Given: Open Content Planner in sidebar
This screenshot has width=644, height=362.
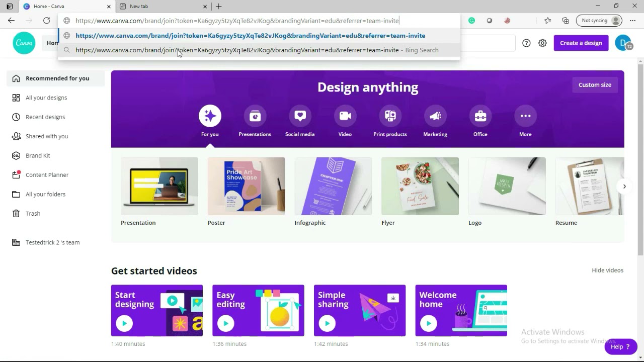Looking at the screenshot, I should coord(55,175).
